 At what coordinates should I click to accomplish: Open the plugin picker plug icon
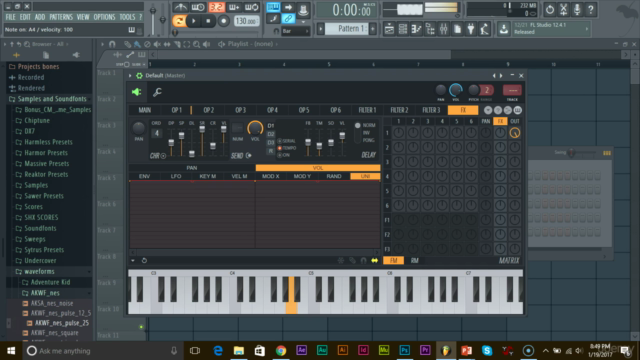point(471,29)
